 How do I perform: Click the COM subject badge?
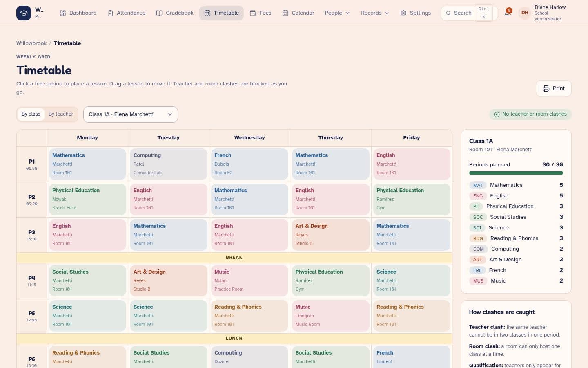coord(478,249)
